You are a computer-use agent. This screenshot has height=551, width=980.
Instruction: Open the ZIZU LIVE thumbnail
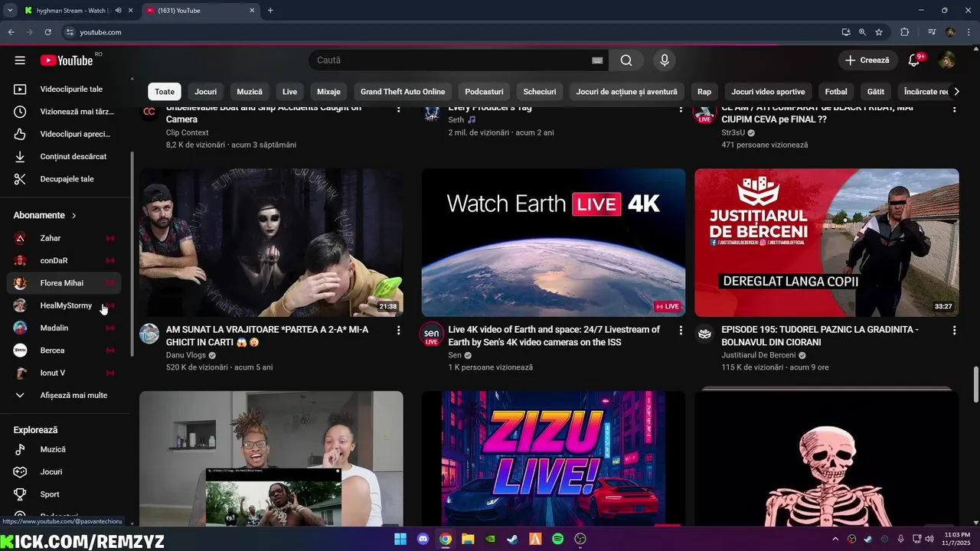coord(554,458)
